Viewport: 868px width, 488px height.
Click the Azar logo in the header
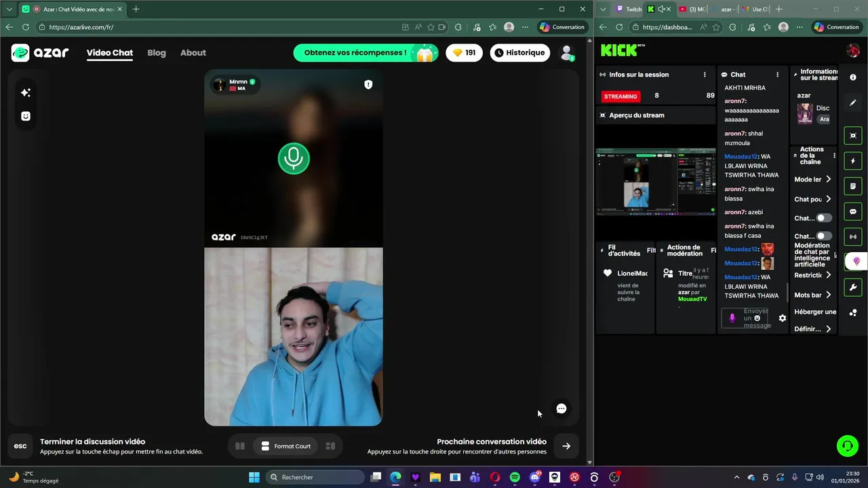coord(40,53)
